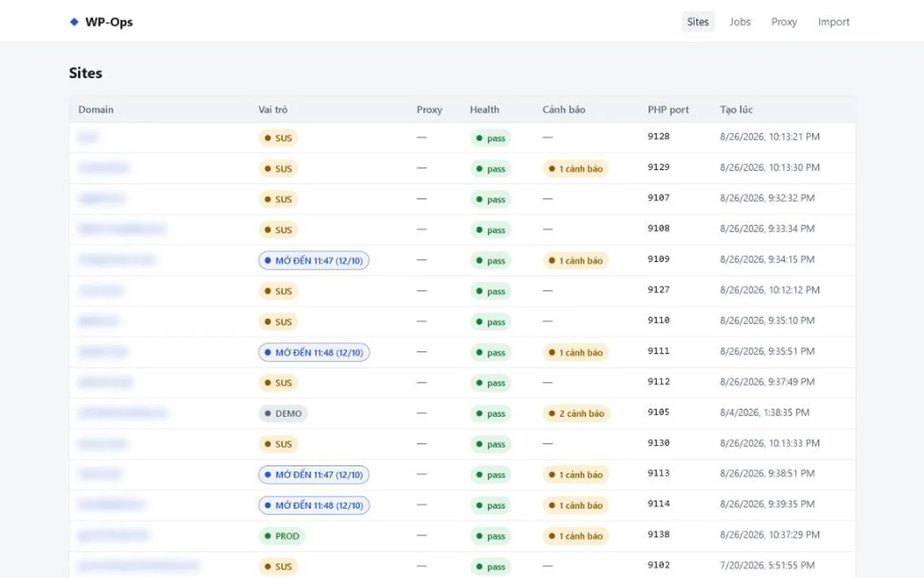Click the WP-Ops brand name link

[109, 22]
